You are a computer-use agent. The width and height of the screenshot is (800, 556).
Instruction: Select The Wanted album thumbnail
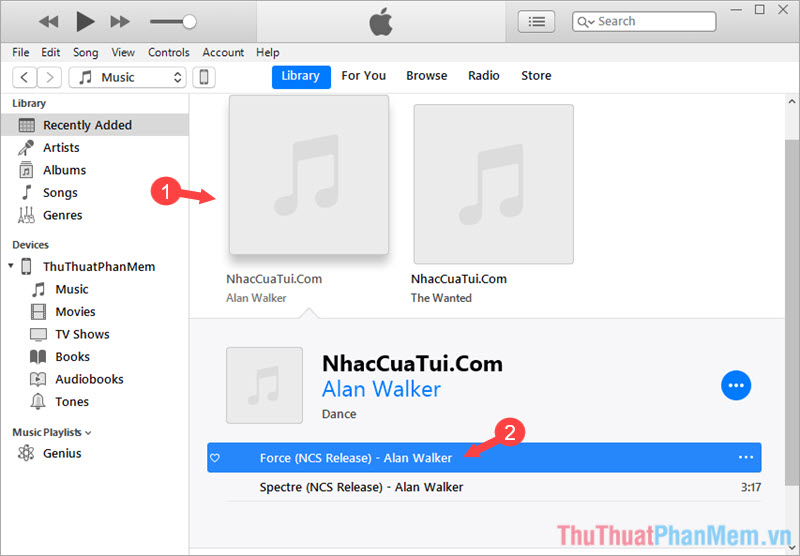(x=493, y=184)
